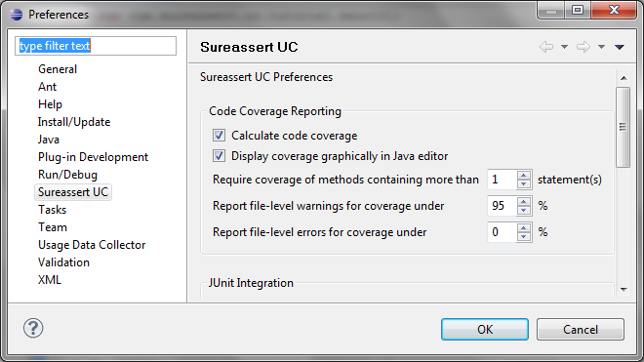Viewport: 644px width, 362px height.
Task: Open Validation preferences
Action: 63,262
